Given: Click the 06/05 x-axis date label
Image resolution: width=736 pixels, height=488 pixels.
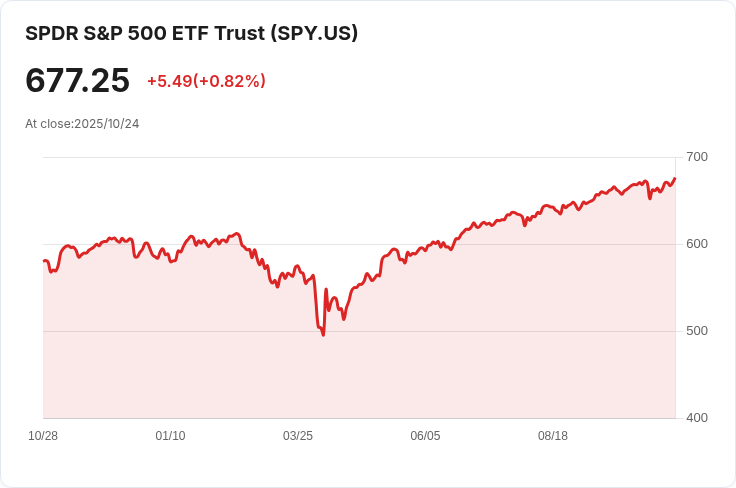Looking at the screenshot, I should click(x=425, y=436).
